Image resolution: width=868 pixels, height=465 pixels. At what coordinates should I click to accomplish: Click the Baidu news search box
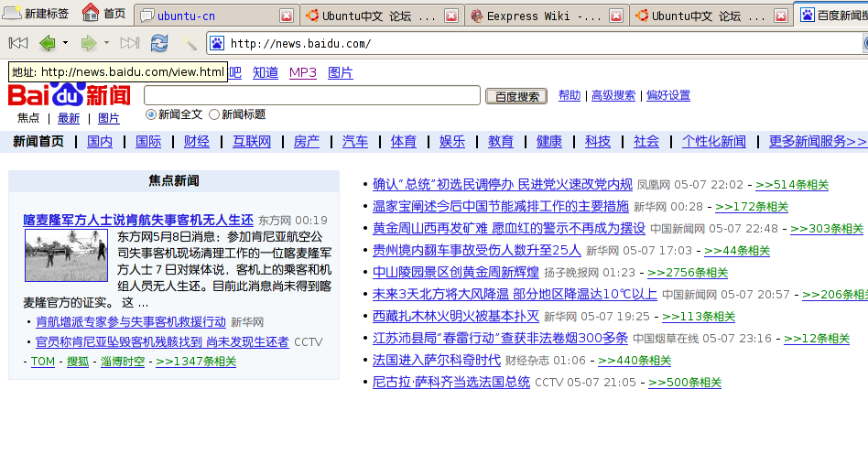[x=312, y=95]
